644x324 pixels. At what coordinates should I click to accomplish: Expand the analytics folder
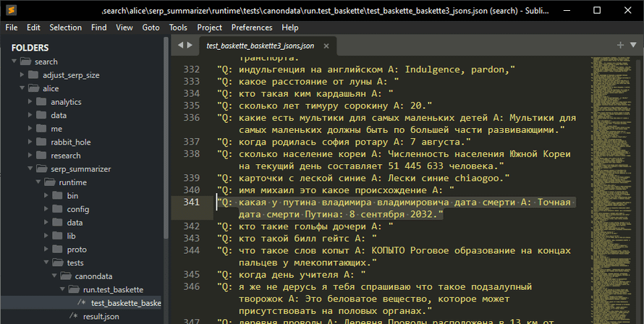[x=30, y=101]
